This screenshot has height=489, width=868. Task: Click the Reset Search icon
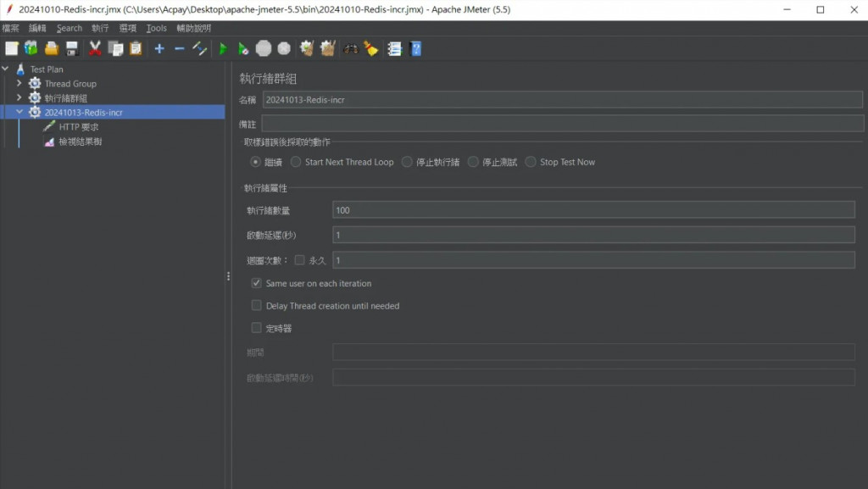pyautogui.click(x=371, y=48)
